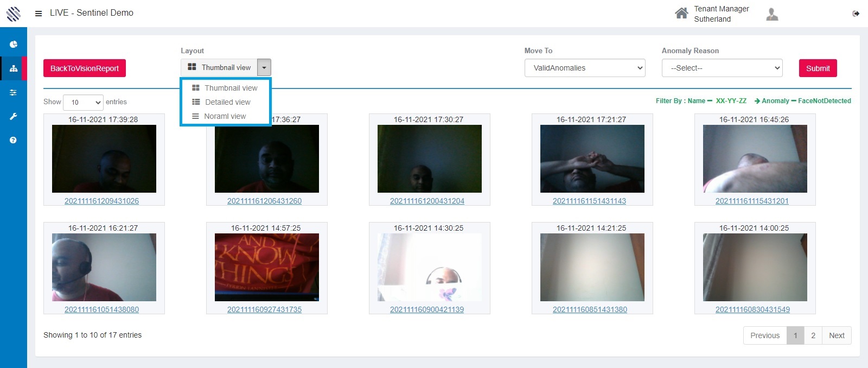Click the wrench tools sidebar icon
The image size is (868, 368).
[x=14, y=116]
